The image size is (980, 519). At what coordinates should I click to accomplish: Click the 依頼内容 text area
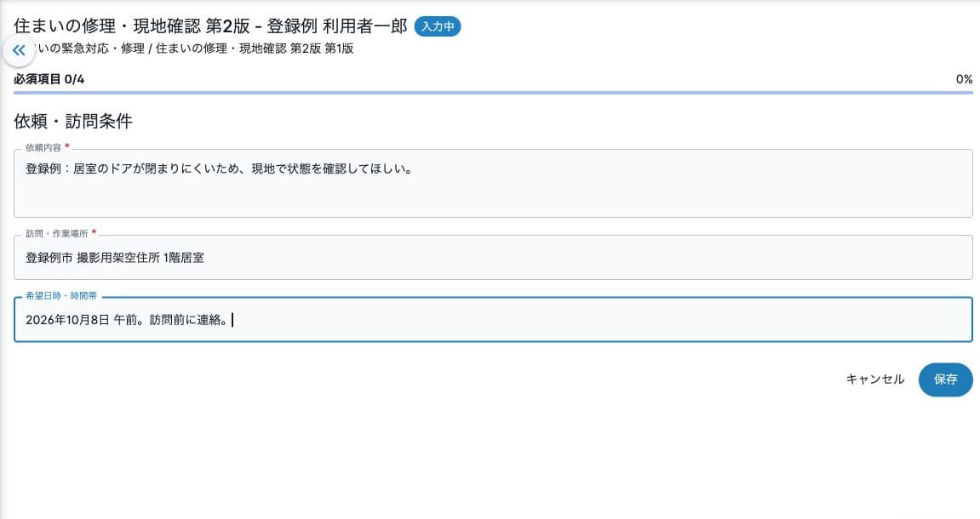493,183
